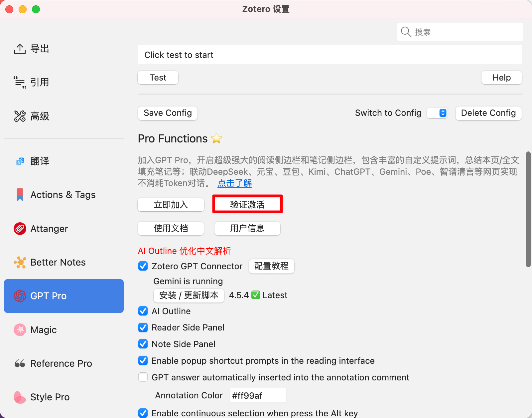This screenshot has height=418, width=532.
Task: Click the Help button
Action: pyautogui.click(x=501, y=78)
